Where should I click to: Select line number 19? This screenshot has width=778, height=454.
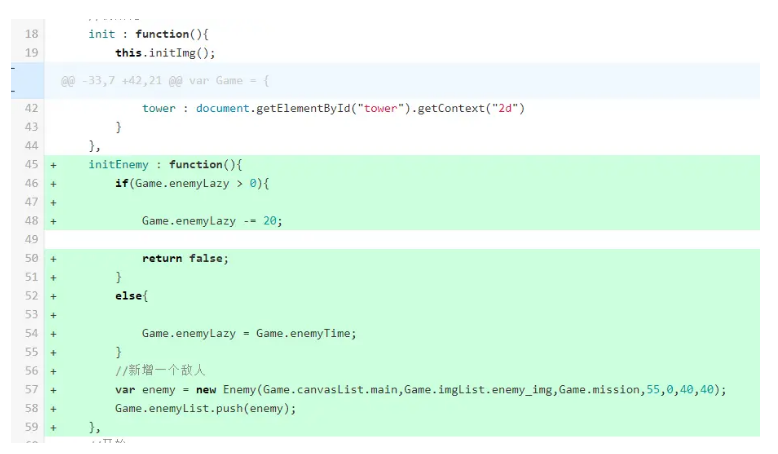[31, 53]
